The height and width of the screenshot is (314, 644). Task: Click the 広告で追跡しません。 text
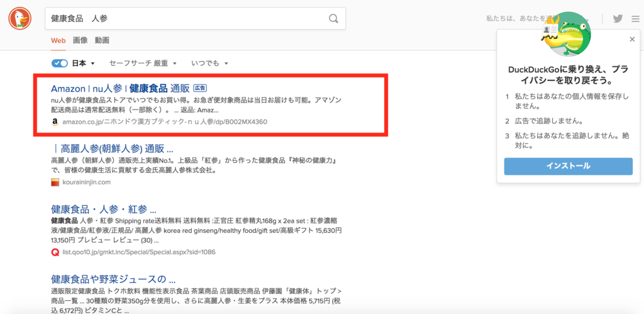tap(550, 121)
